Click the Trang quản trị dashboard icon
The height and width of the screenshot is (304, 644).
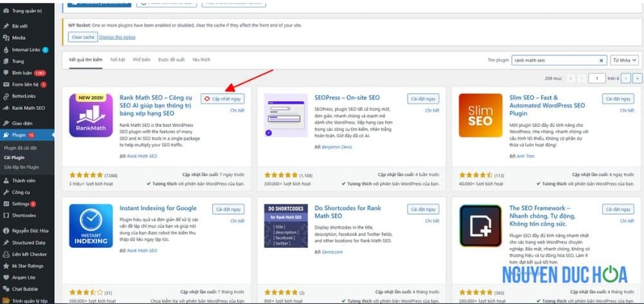pyautogui.click(x=6, y=11)
